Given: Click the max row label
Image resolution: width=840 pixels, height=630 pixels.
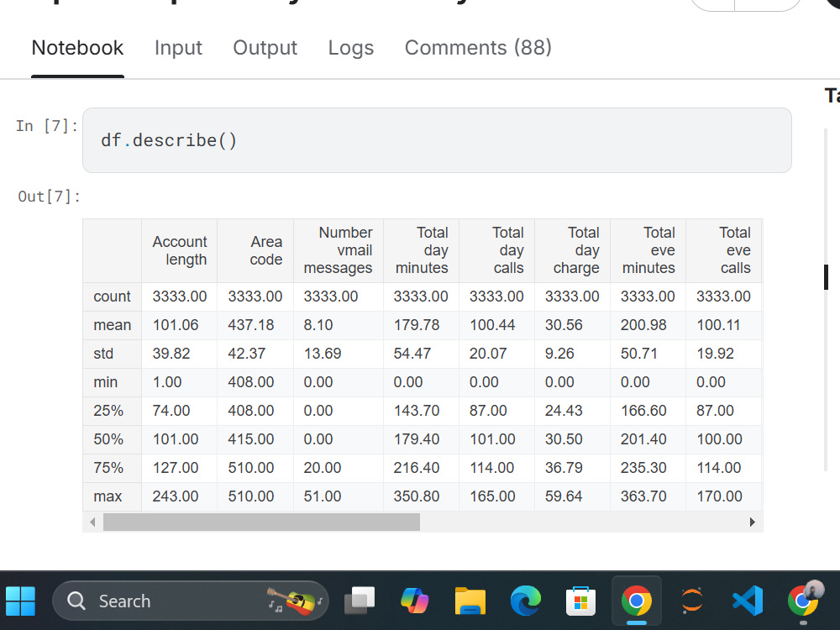Looking at the screenshot, I should pos(108,496).
